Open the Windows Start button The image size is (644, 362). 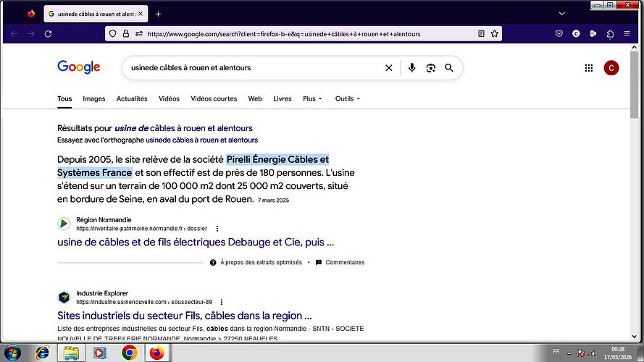13,353
